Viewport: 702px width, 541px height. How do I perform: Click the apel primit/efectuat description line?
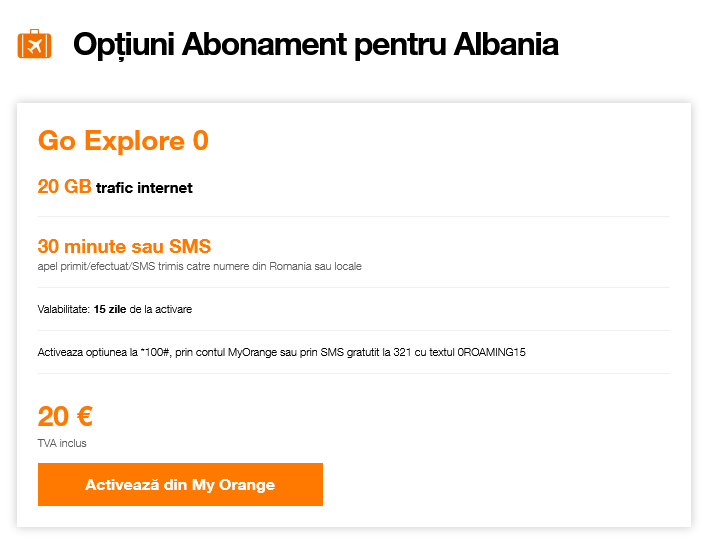click(199, 267)
